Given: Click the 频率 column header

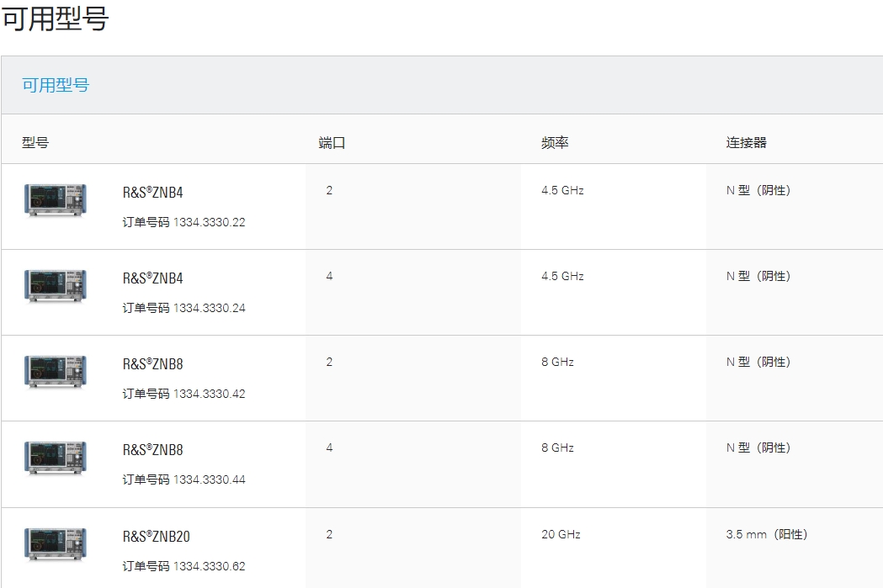Looking at the screenshot, I should click(x=556, y=143).
